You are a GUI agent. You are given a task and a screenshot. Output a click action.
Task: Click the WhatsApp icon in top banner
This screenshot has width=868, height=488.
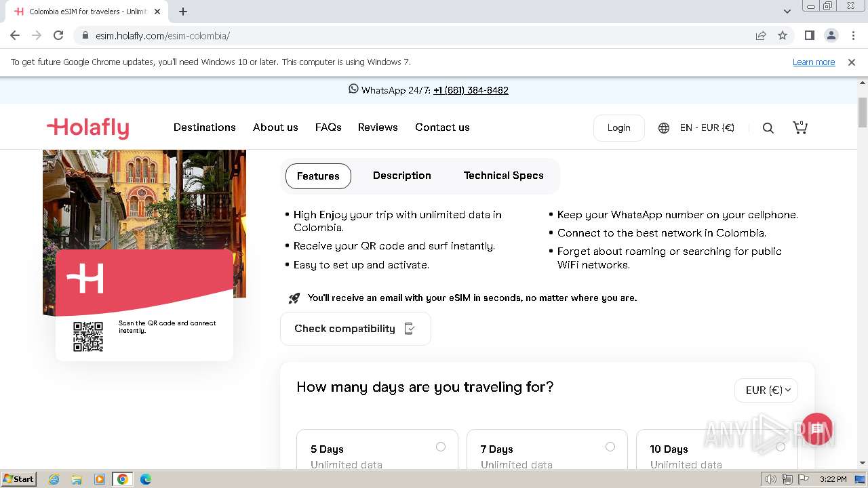point(353,89)
